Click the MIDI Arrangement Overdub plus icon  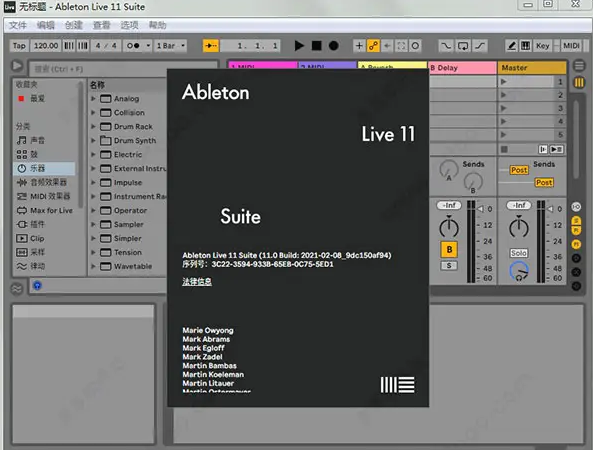point(359,46)
